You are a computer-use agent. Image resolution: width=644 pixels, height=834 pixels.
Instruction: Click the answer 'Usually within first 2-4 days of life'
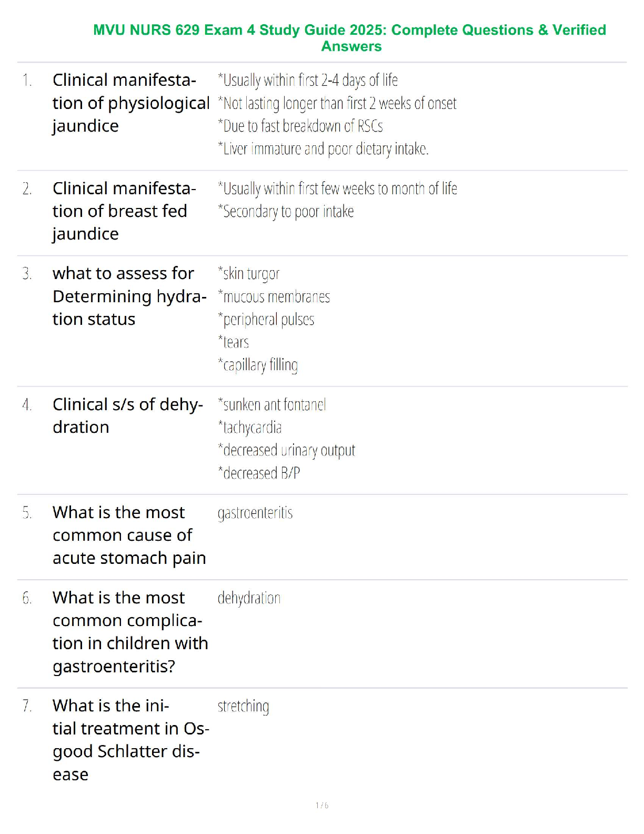pos(308,80)
